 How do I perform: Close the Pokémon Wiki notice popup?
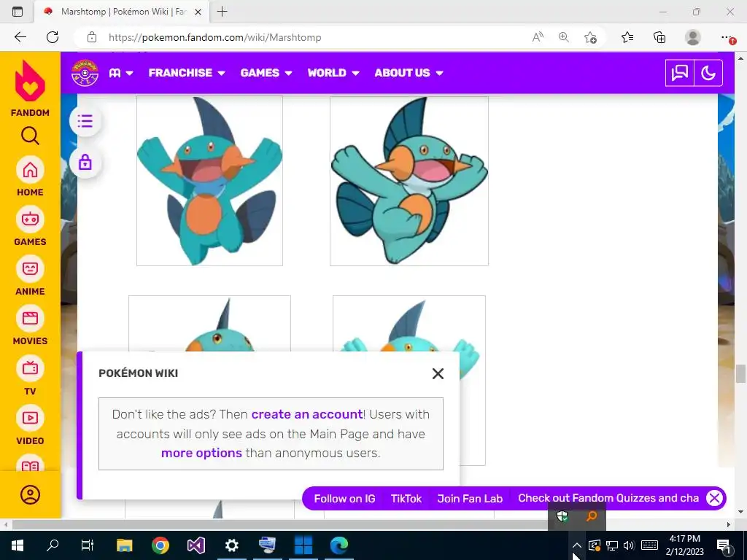pyautogui.click(x=438, y=374)
